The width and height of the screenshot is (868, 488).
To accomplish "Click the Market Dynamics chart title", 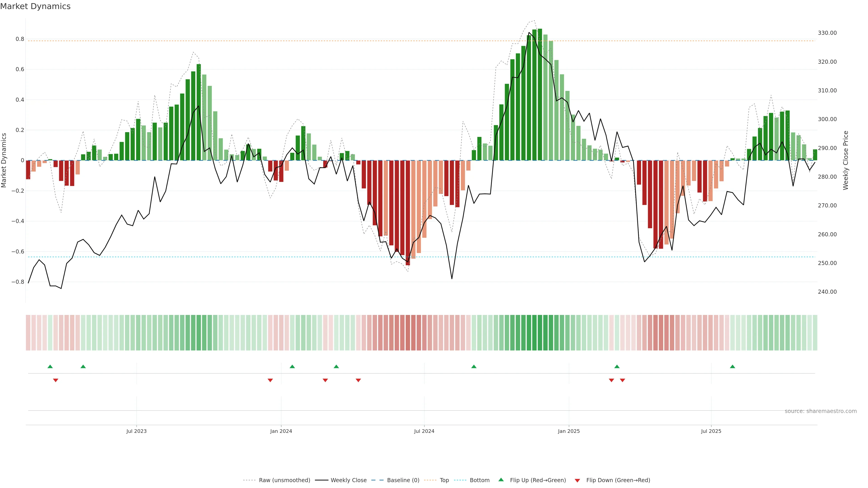I will [35, 6].
